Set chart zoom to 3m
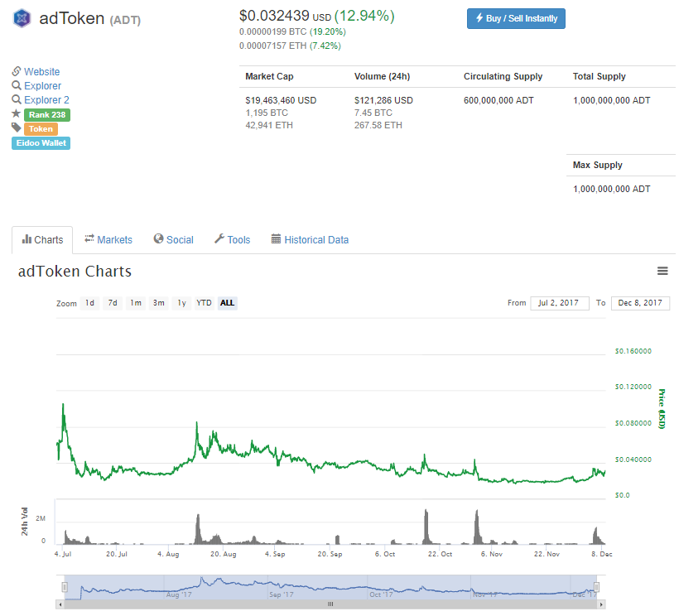The width and height of the screenshot is (679, 616). [158, 303]
